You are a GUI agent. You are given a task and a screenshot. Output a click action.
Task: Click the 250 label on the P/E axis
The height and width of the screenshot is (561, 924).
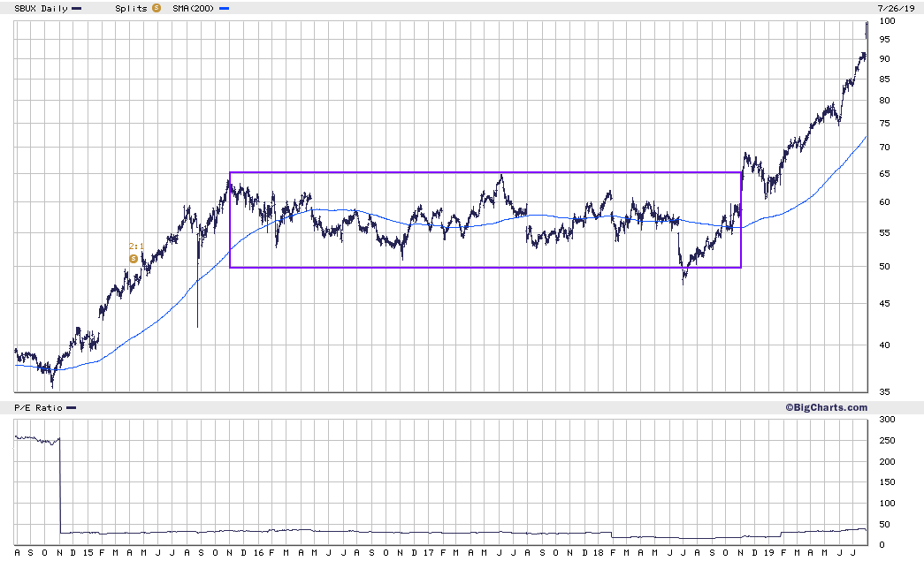887,440
